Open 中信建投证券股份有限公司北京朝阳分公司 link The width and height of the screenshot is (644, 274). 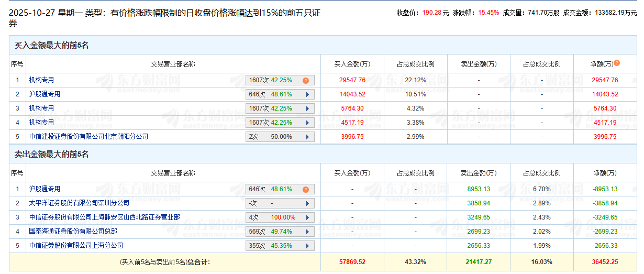tap(88, 136)
